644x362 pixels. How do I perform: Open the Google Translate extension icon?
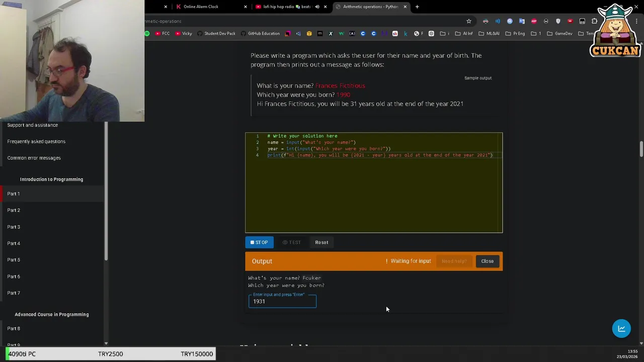522,21
